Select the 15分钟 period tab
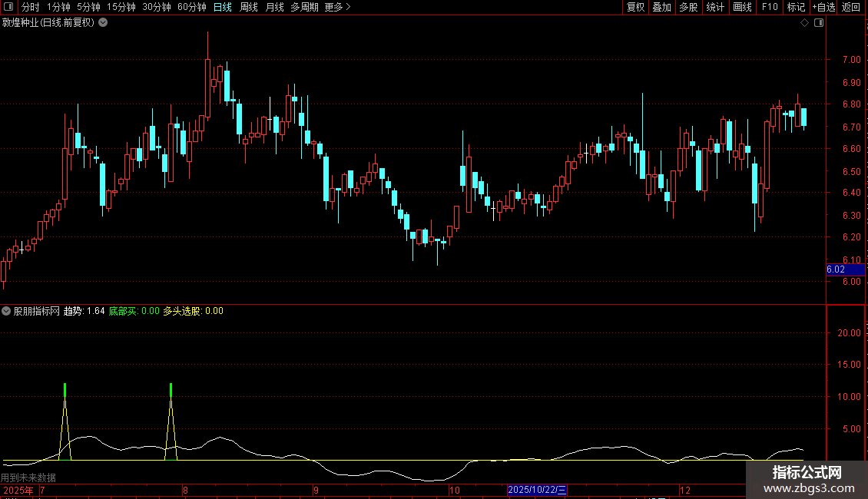Image resolution: width=868 pixels, height=499 pixels. tap(121, 7)
